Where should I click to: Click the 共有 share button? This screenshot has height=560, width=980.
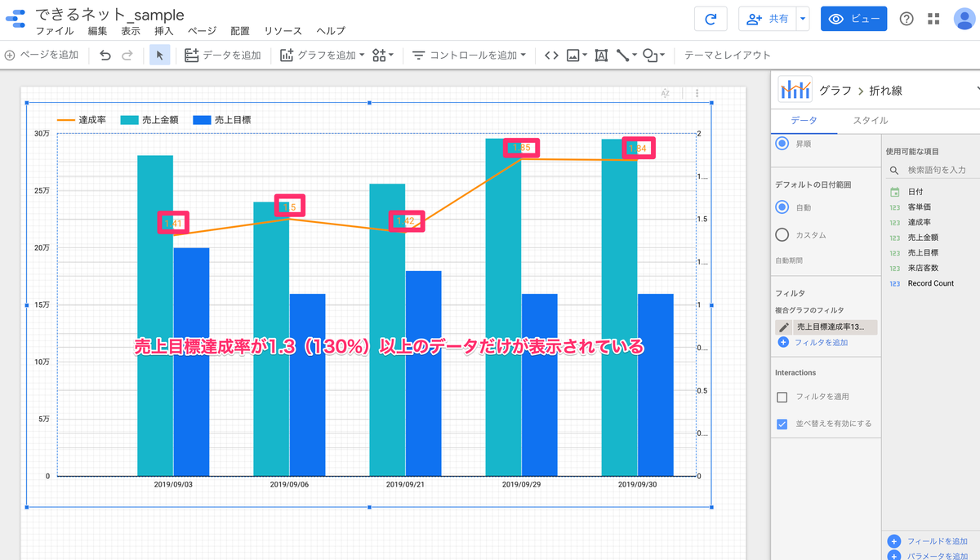click(768, 19)
